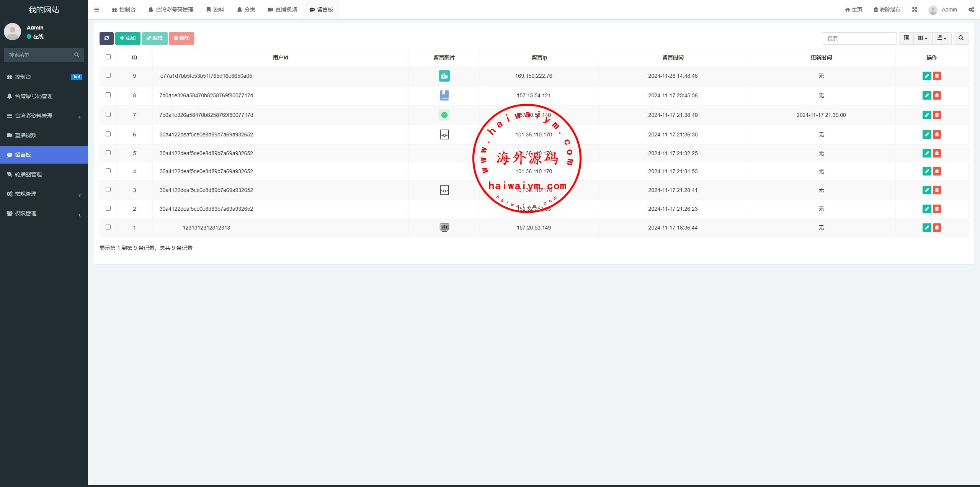The image size is (980, 487).
Task: Click 清除缓存 link in top bar
Action: pos(887,10)
